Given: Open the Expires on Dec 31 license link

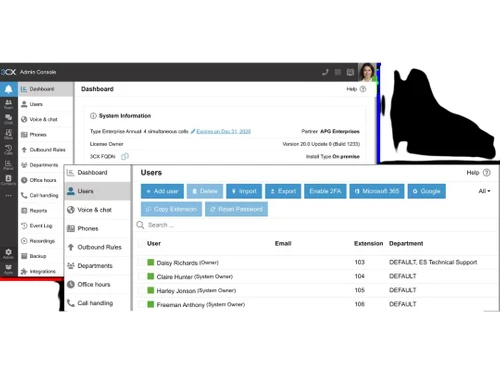Looking at the screenshot, I should pyautogui.click(x=224, y=131).
